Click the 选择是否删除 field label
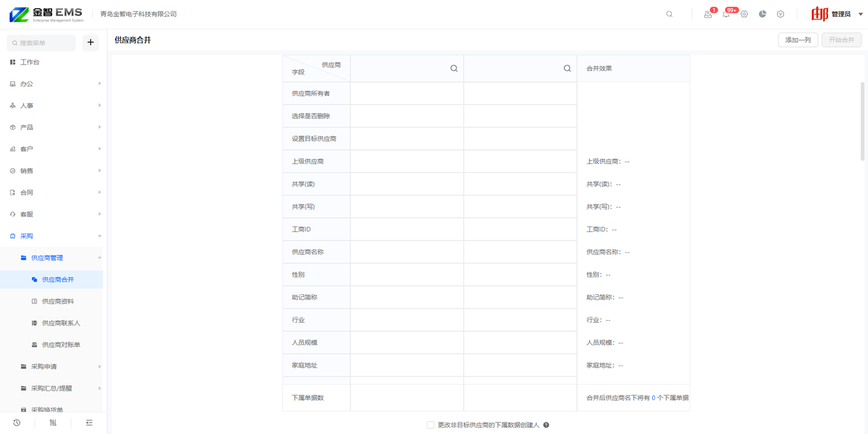The width and height of the screenshot is (868, 434). click(x=311, y=116)
